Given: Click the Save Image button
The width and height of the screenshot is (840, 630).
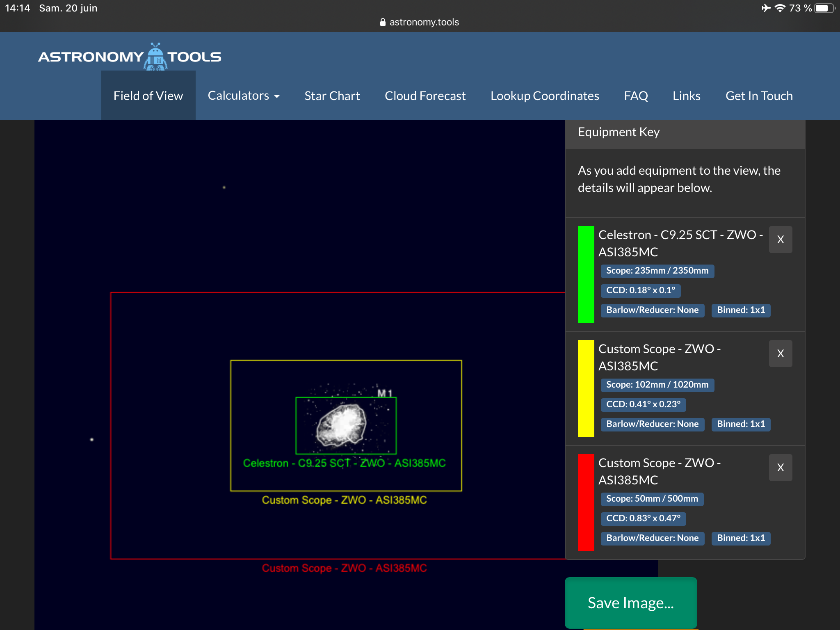Looking at the screenshot, I should (631, 603).
